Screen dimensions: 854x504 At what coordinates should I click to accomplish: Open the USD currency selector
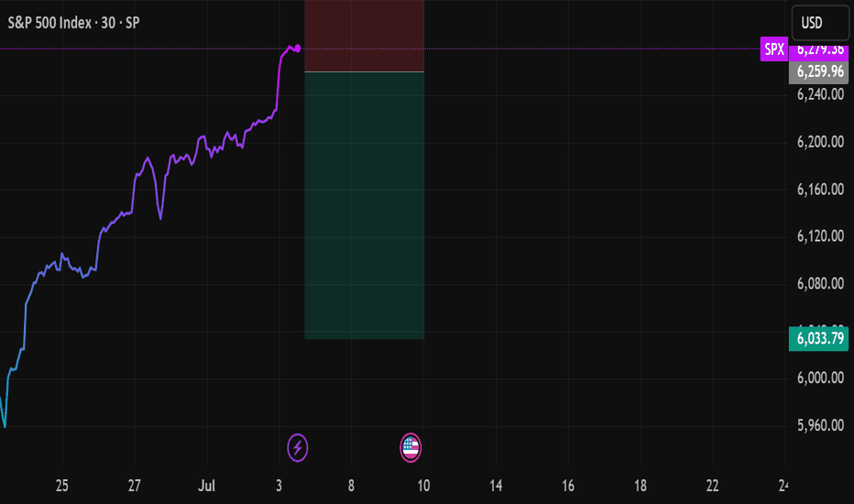click(820, 23)
